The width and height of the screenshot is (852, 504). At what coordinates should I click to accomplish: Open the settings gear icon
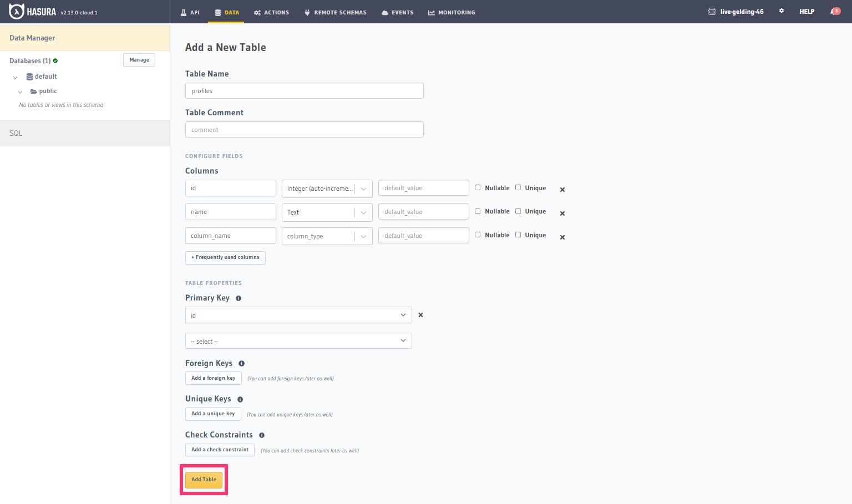point(782,11)
